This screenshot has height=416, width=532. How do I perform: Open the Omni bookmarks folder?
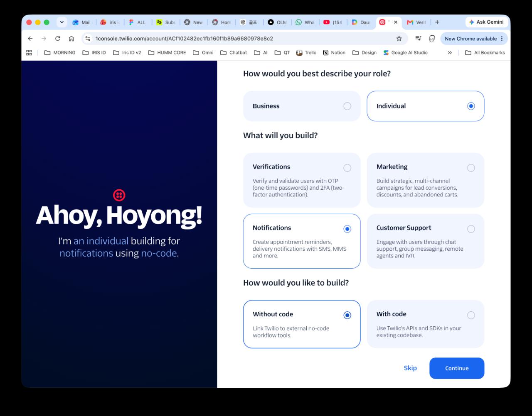203,53
